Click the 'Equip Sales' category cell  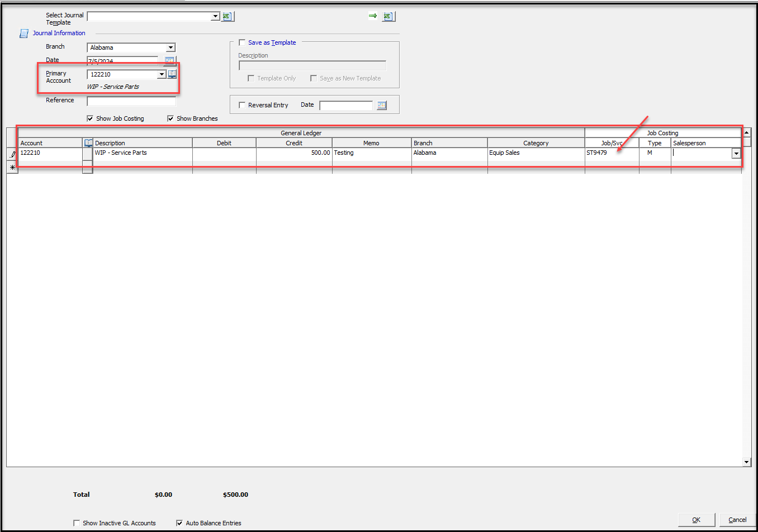(536, 153)
